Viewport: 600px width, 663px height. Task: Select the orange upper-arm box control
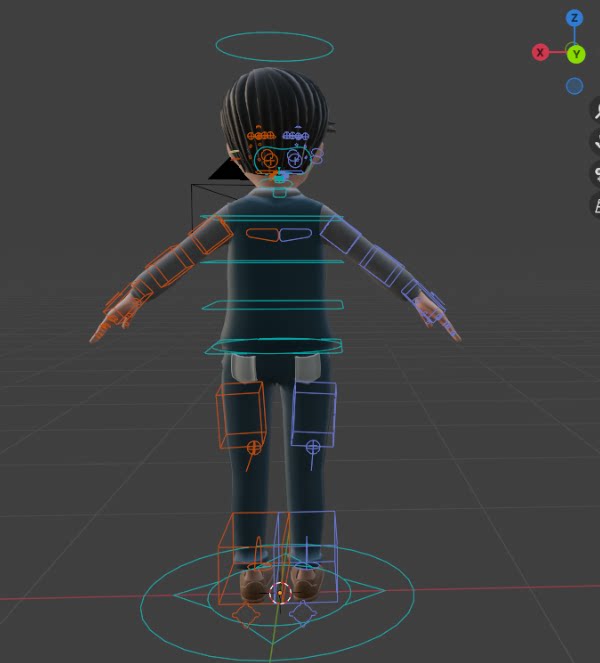pos(210,235)
